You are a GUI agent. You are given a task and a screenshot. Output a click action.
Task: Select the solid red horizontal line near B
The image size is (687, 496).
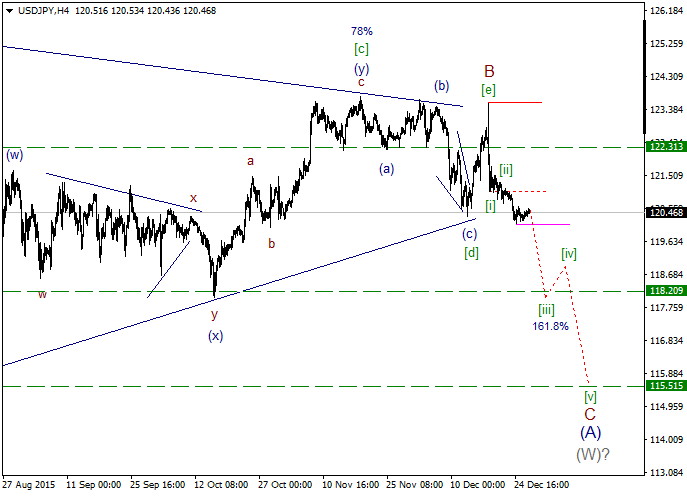click(515, 102)
